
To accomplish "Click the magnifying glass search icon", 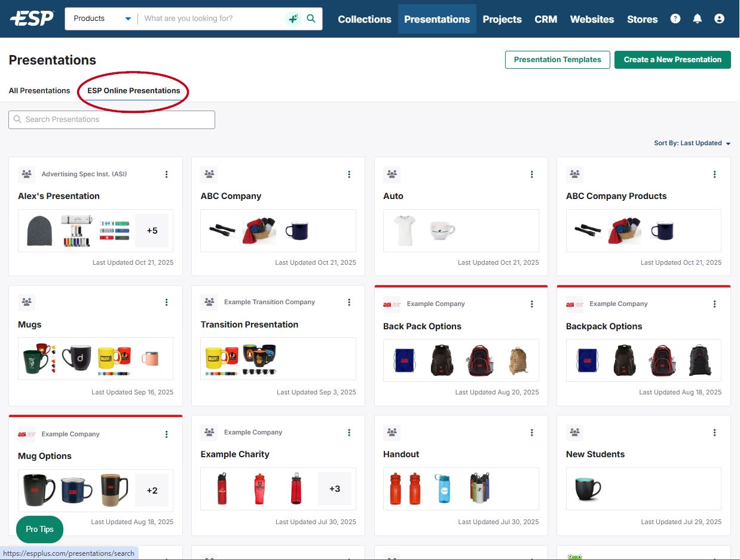I will click(311, 19).
